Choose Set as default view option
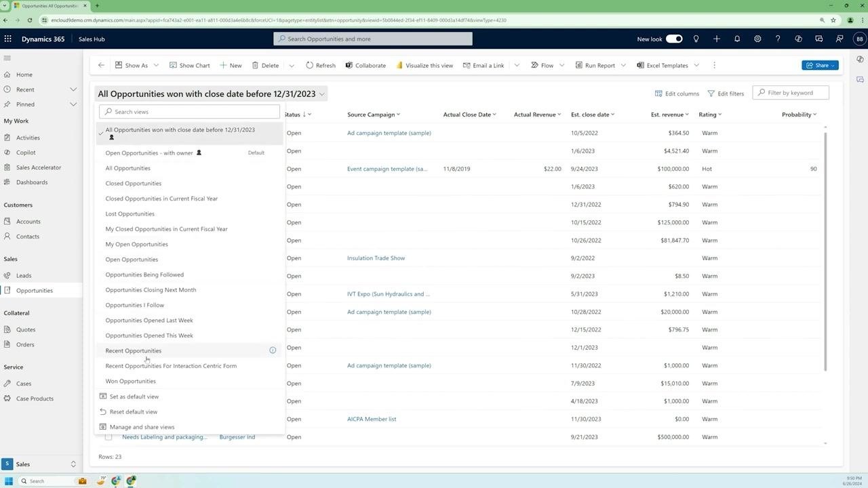The width and height of the screenshot is (868, 488). pyautogui.click(x=134, y=396)
